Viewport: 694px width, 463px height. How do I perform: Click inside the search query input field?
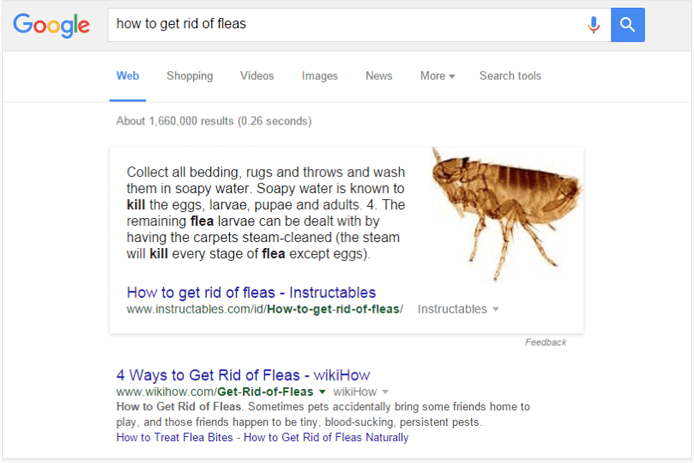[x=345, y=25]
